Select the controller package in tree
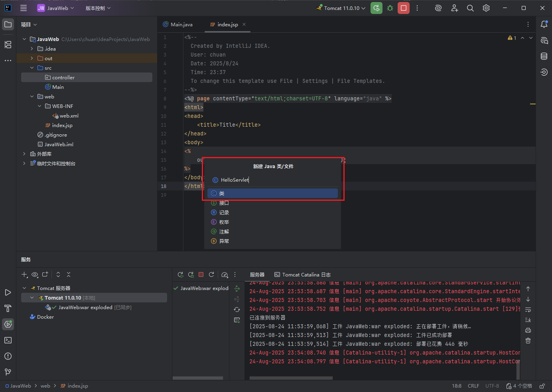The width and height of the screenshot is (552, 392). 87,77
